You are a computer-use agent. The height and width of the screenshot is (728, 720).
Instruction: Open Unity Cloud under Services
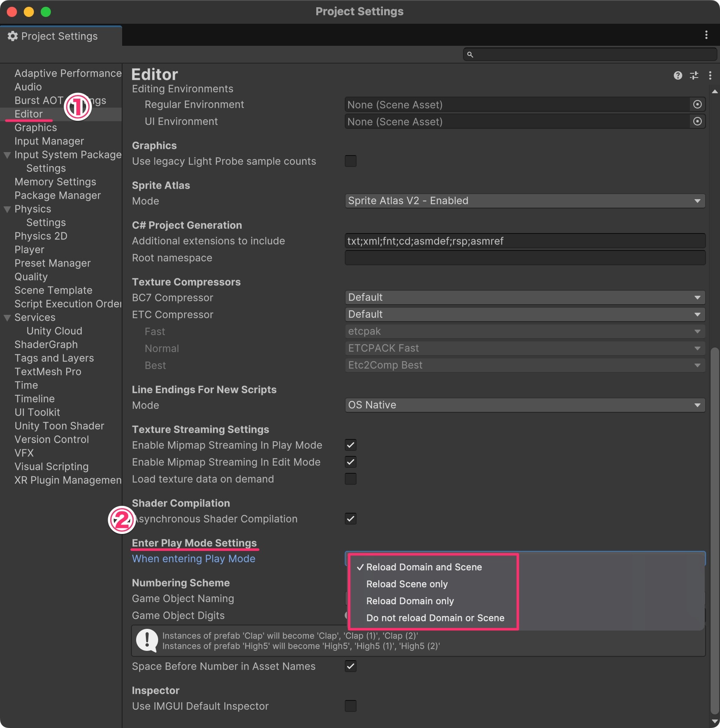pyautogui.click(x=54, y=331)
